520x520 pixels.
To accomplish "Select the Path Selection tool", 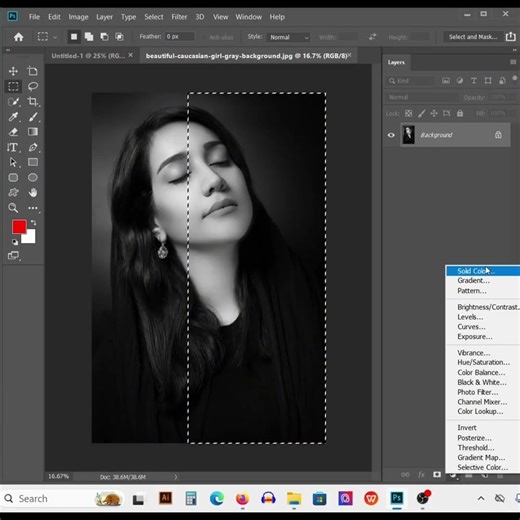I will pos(13,162).
